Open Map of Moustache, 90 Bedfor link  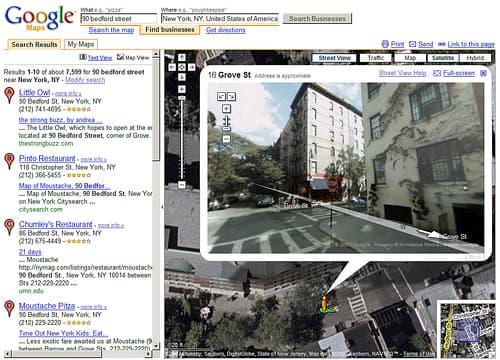[x=64, y=186]
